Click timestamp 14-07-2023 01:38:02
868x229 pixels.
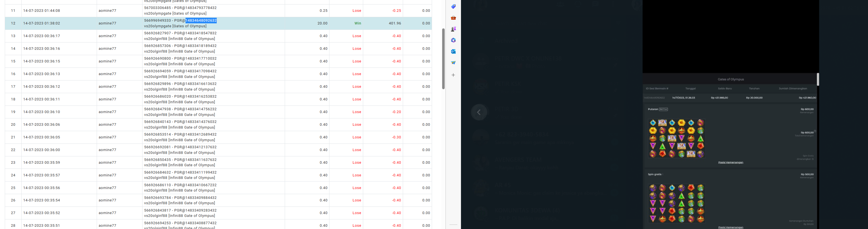pyautogui.click(x=41, y=23)
